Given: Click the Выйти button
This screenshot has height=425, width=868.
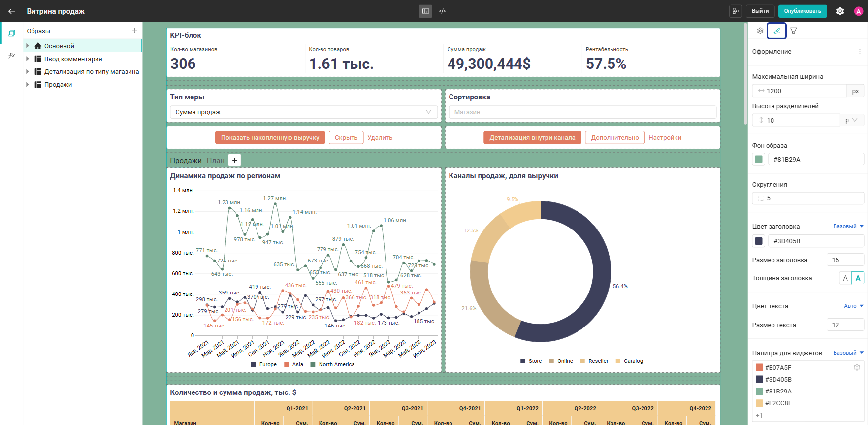Looking at the screenshot, I should pyautogui.click(x=760, y=11).
